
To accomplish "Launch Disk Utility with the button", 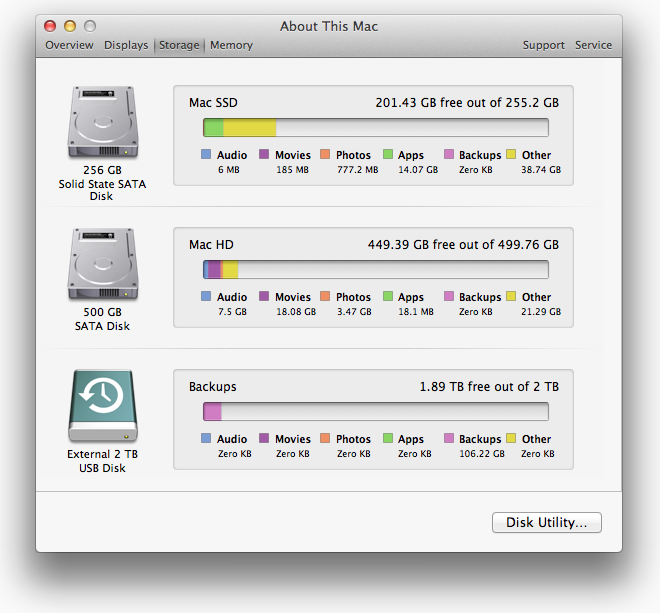I will (x=546, y=522).
